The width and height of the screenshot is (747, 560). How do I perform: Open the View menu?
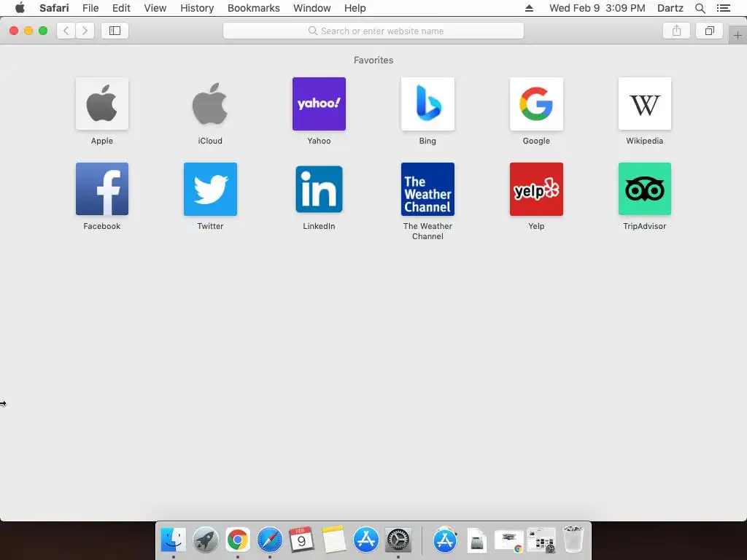click(155, 8)
